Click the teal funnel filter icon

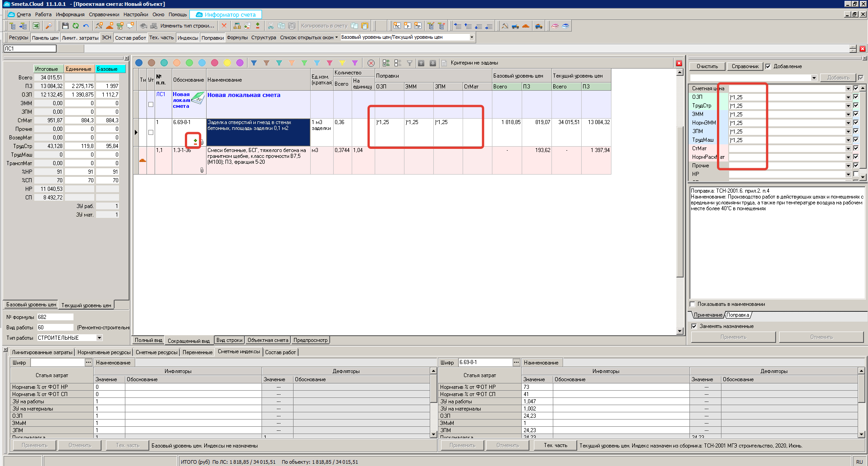click(x=279, y=63)
